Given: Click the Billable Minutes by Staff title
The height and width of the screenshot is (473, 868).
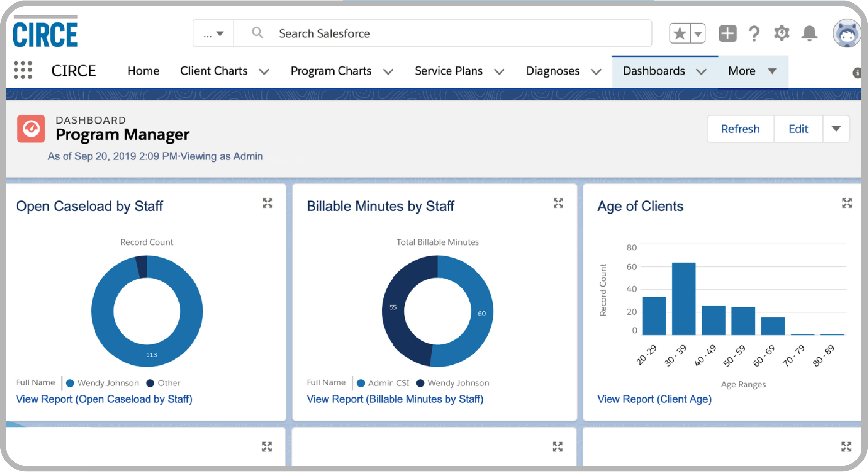Looking at the screenshot, I should (380, 206).
